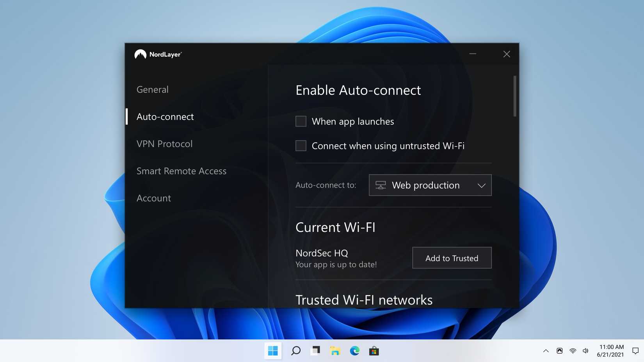644x362 pixels.
Task: Open Task View from the taskbar
Action: (x=315, y=351)
